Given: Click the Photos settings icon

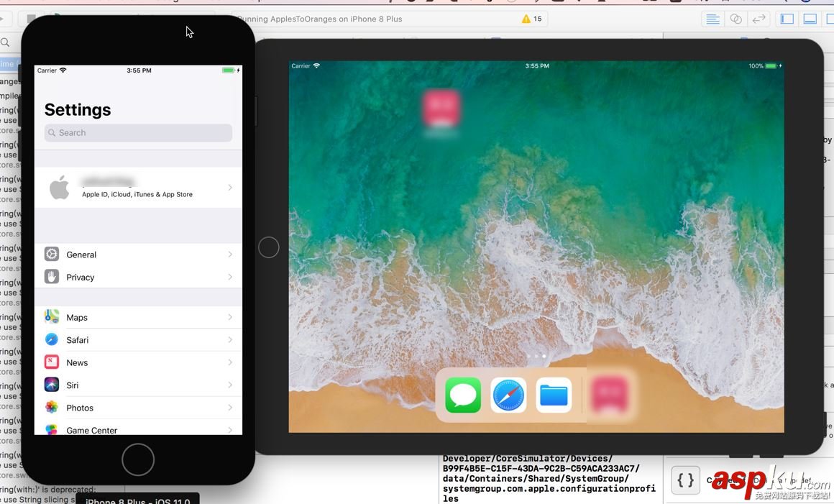Looking at the screenshot, I should click(x=51, y=407).
